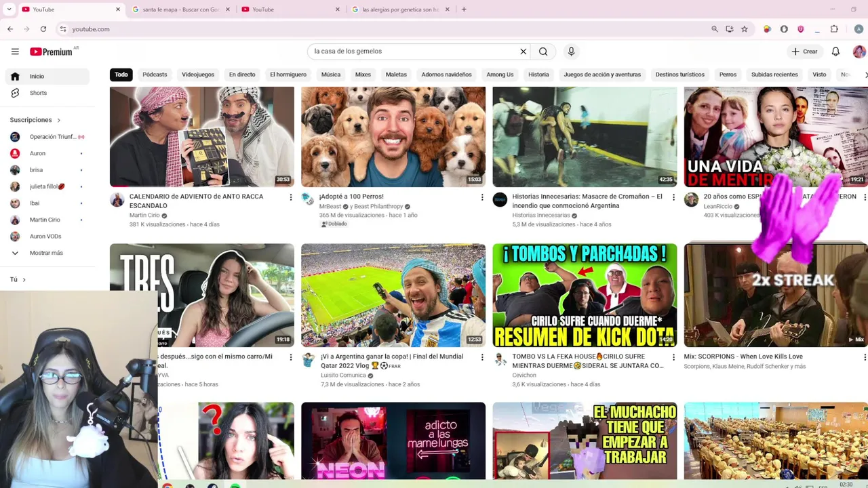This screenshot has height=488, width=868.
Task: Open Historias Innecesarias channel avatar
Action: pos(500,199)
